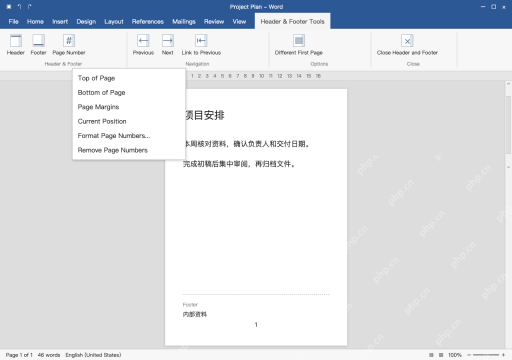This screenshot has height=360, width=512.
Task: Switch to the Home tab
Action: pos(35,22)
